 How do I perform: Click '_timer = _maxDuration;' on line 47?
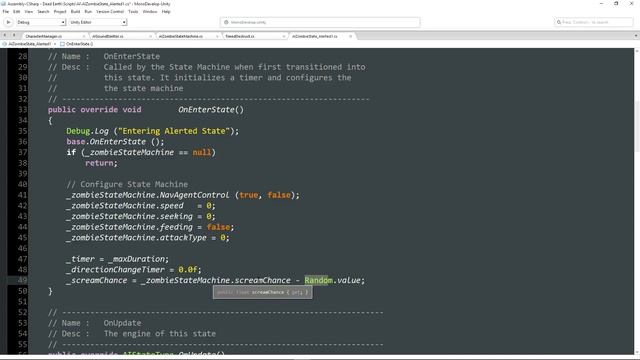pyautogui.click(x=118, y=259)
